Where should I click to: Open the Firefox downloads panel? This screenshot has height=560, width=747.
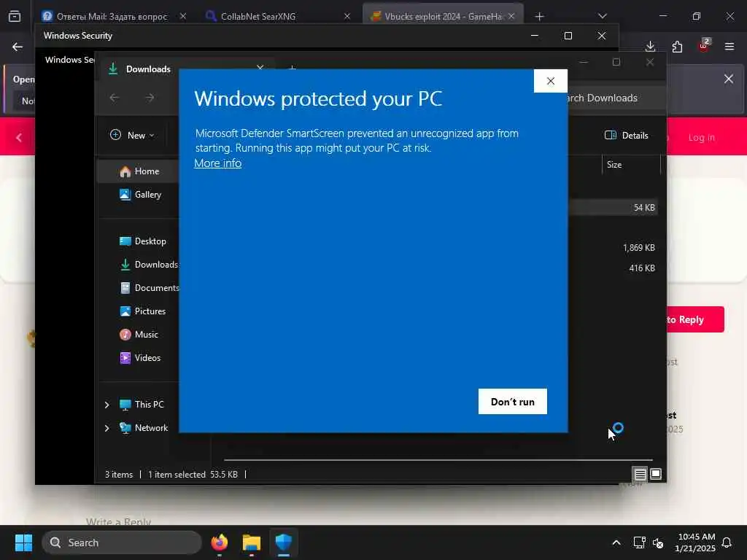coord(650,46)
